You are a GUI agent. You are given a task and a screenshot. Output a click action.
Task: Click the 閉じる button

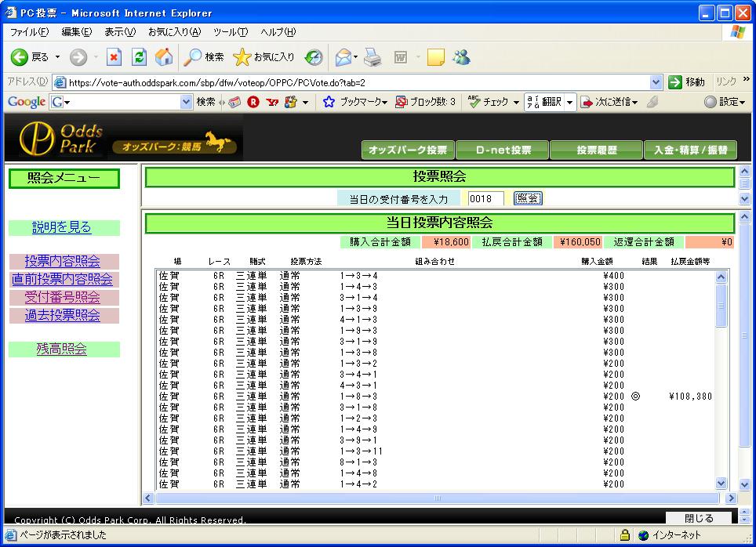tap(699, 518)
